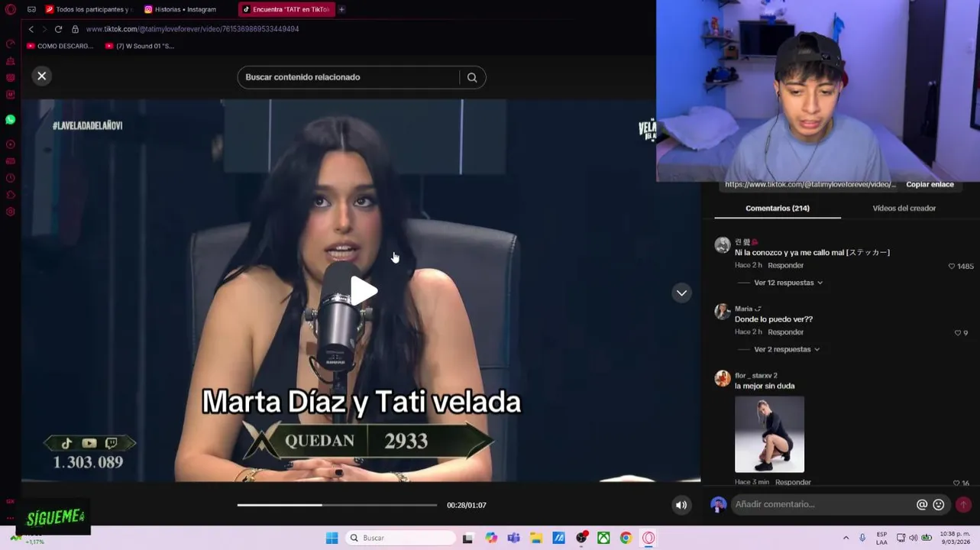Open the tab islands workspace icon
The width and height of the screenshot is (980, 550).
pyautogui.click(x=31, y=9)
